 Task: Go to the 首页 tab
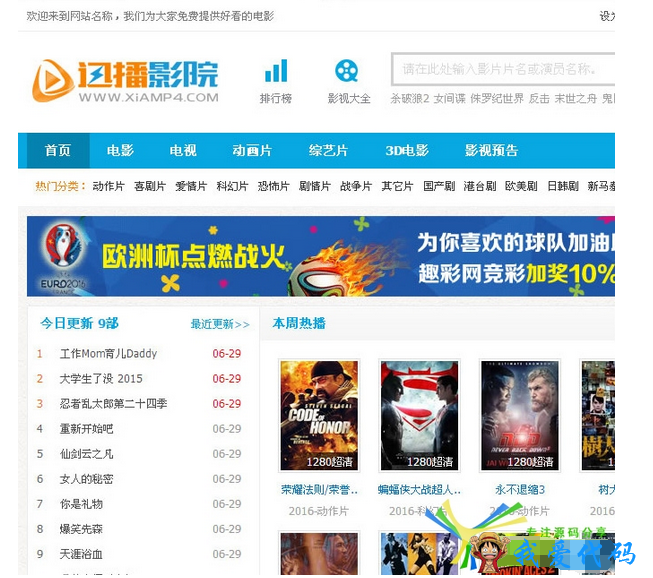(58, 150)
